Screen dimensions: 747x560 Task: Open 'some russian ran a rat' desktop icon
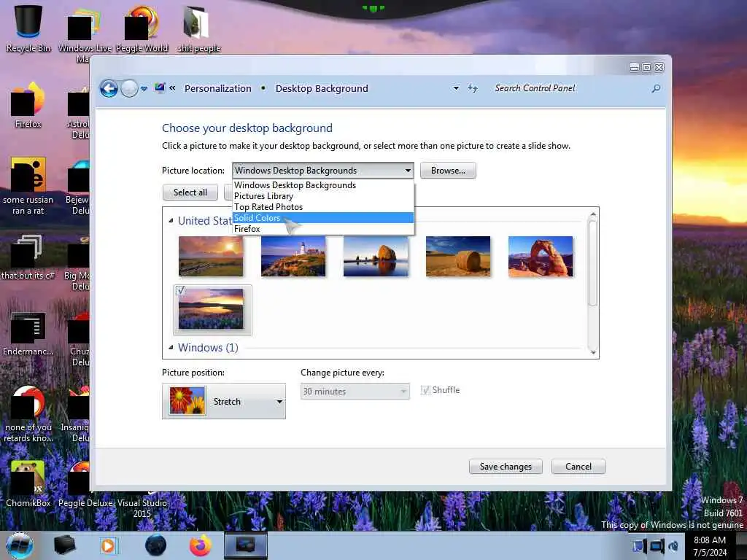(x=28, y=186)
